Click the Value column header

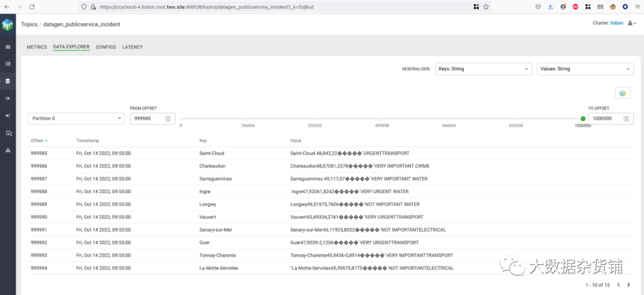click(x=296, y=140)
